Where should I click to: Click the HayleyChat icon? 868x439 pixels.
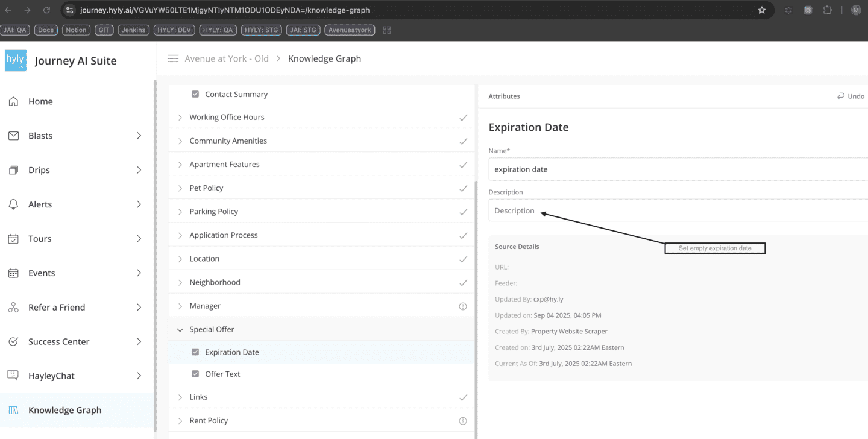click(13, 376)
